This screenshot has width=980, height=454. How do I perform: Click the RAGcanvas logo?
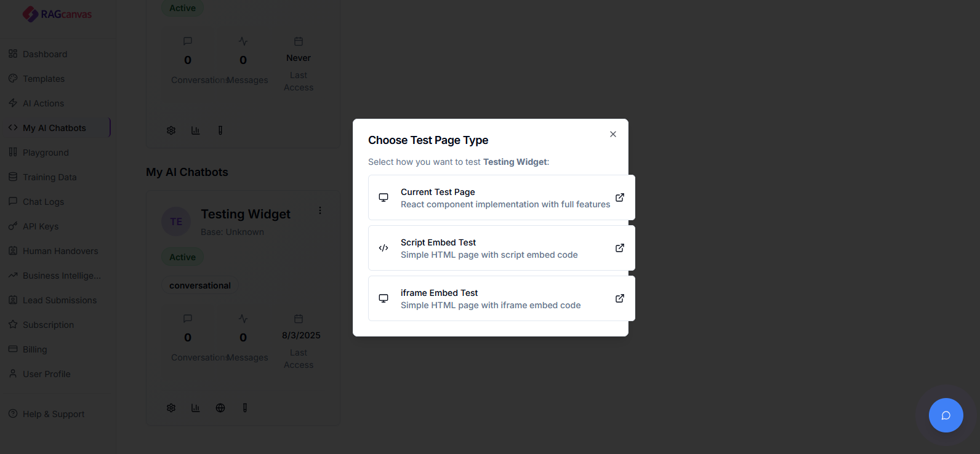coord(57,14)
